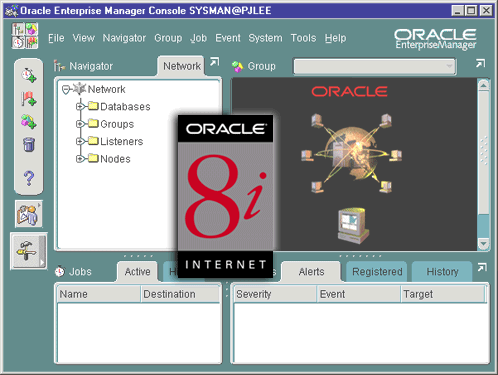
Task: Open the hammer tools drawer icon
Action: point(28,251)
